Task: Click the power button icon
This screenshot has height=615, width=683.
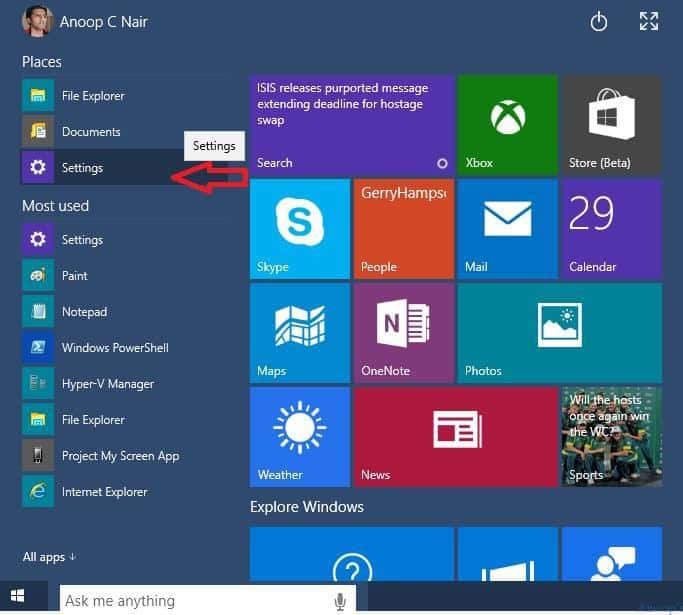Action: coord(598,22)
